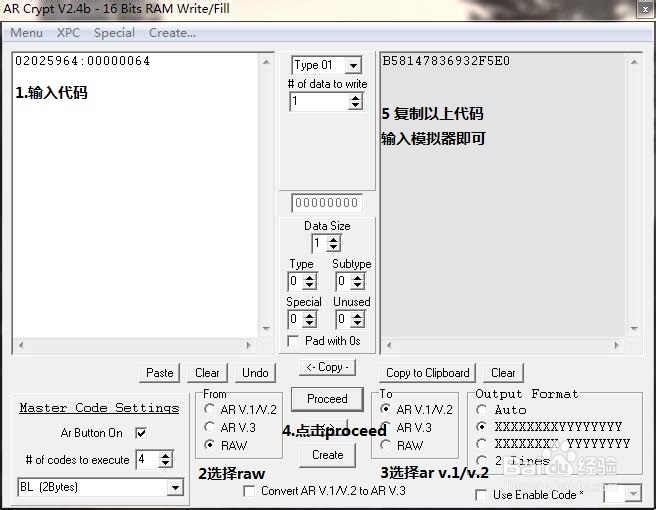Screen dimensions: 656x510
Task: Select To RAW radio button
Action: [385, 445]
